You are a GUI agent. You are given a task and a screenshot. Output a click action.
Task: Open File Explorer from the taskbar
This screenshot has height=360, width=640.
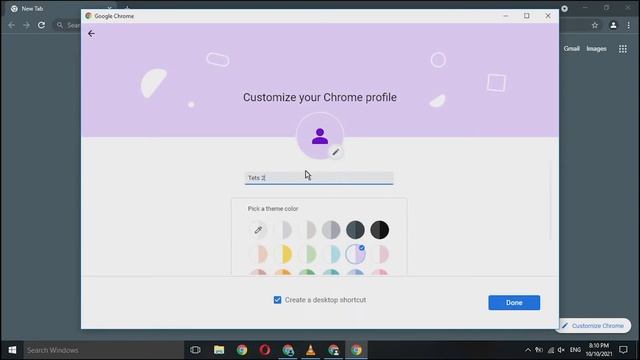[x=219, y=350]
